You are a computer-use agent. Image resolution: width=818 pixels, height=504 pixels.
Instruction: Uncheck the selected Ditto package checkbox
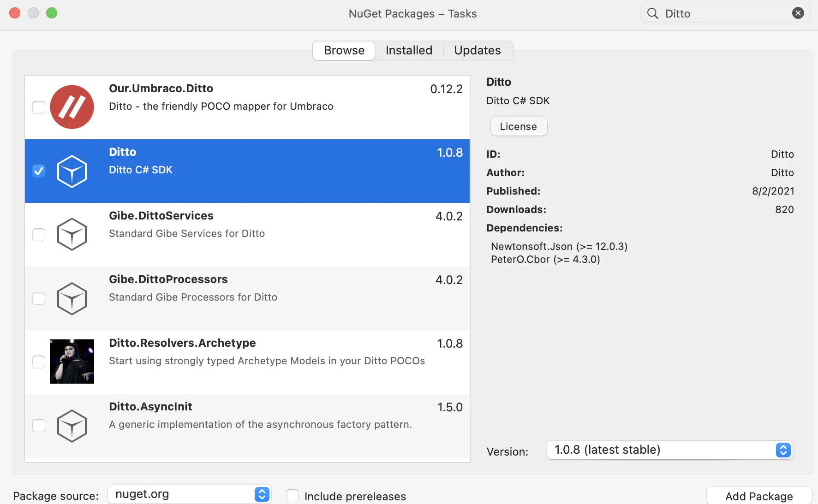39,171
